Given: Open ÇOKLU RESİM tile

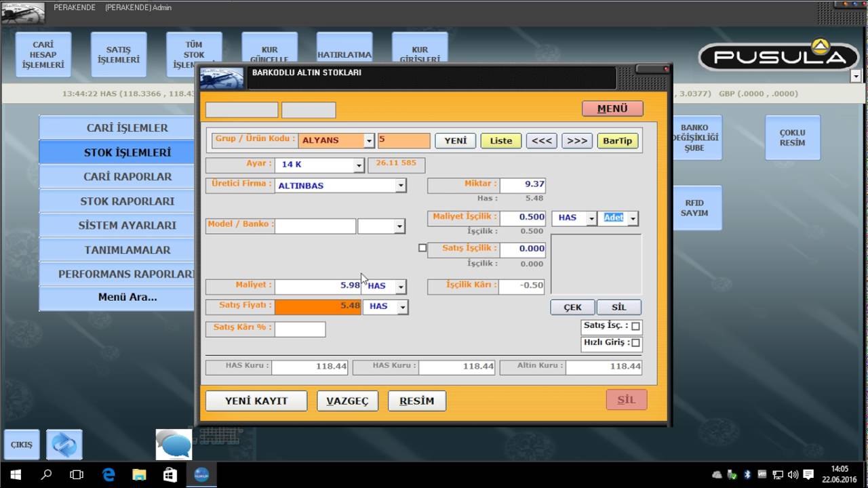Looking at the screenshot, I should 793,138.
